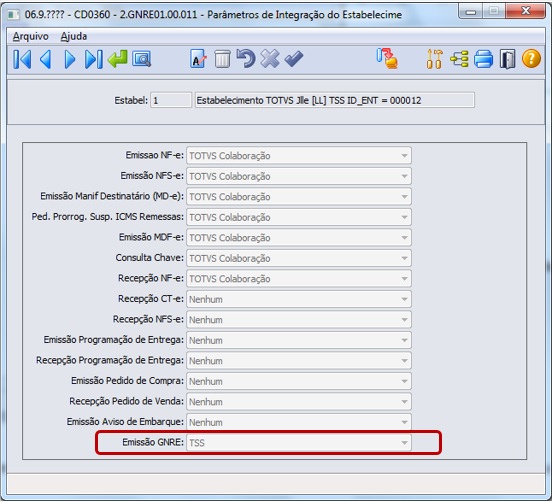Open the Arquivo menu
The height and width of the screenshot is (502, 553).
[30, 36]
